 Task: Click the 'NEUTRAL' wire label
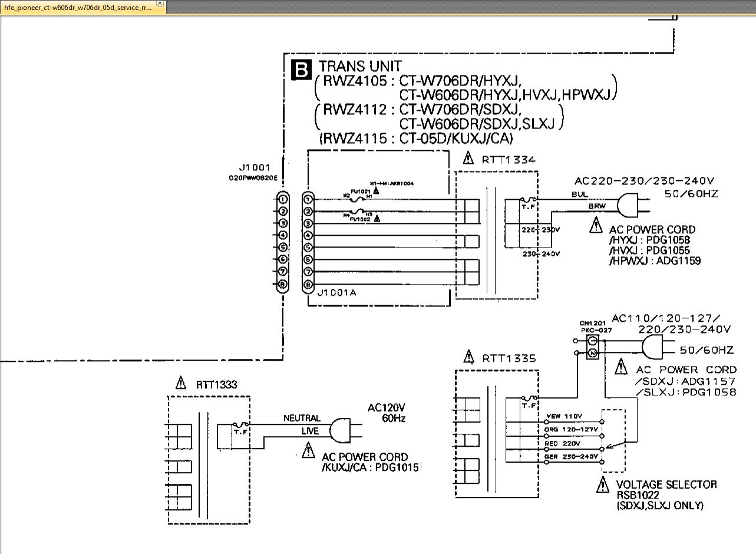pos(302,418)
